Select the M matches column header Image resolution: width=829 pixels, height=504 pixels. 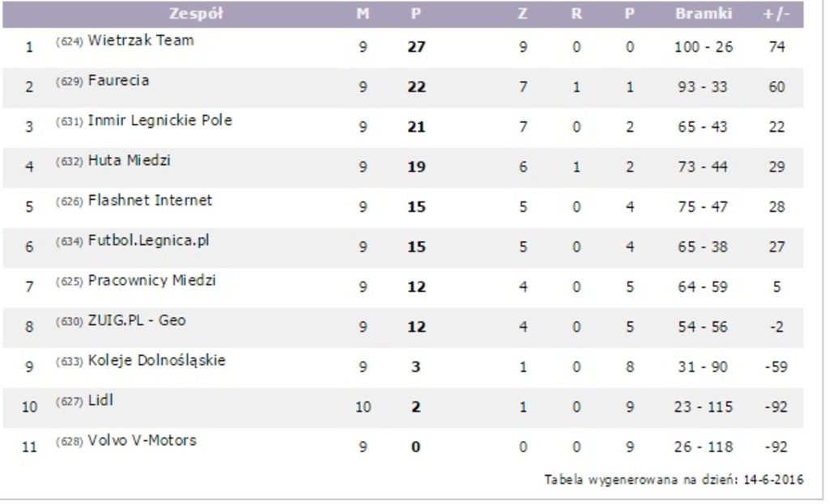point(363,14)
